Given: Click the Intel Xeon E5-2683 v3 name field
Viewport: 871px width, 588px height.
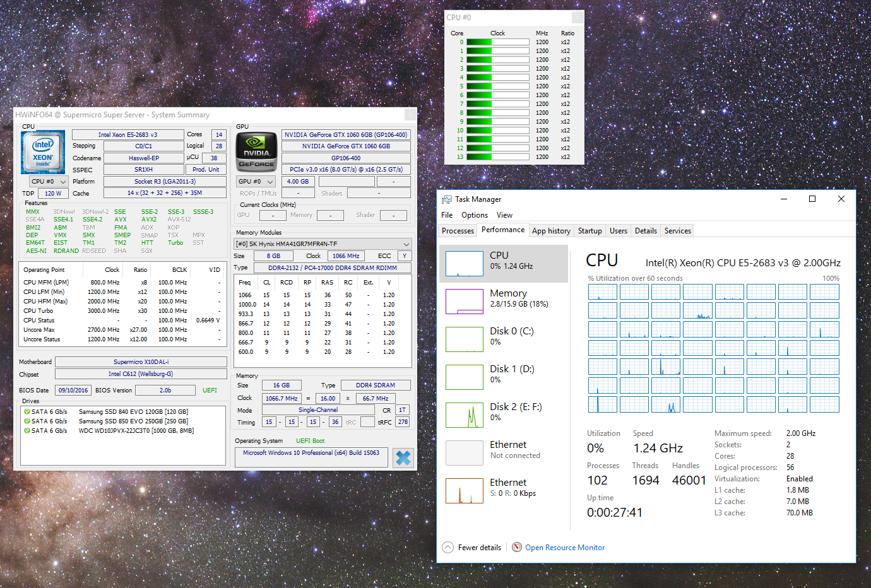Looking at the screenshot, I should tap(127, 134).
